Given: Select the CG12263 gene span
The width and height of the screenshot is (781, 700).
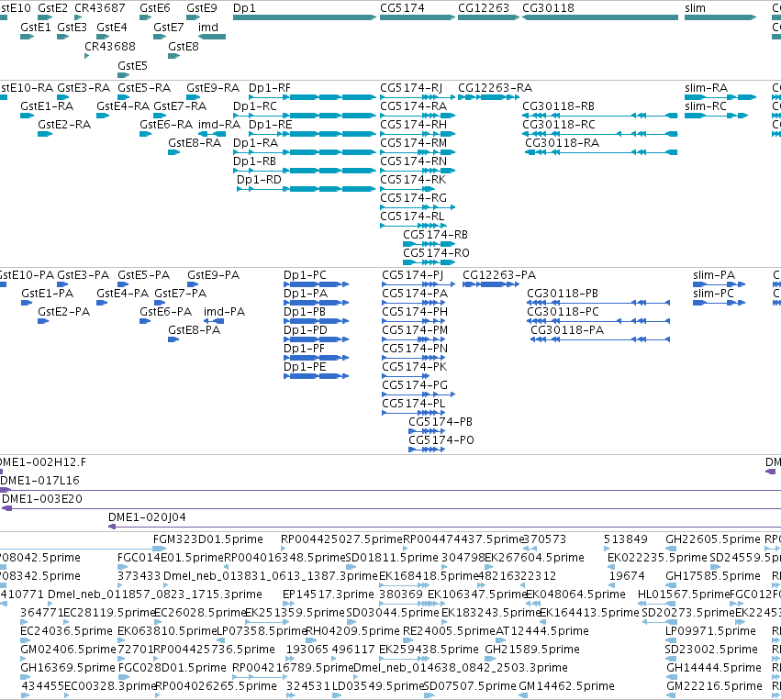Looking at the screenshot, I should point(488,17).
